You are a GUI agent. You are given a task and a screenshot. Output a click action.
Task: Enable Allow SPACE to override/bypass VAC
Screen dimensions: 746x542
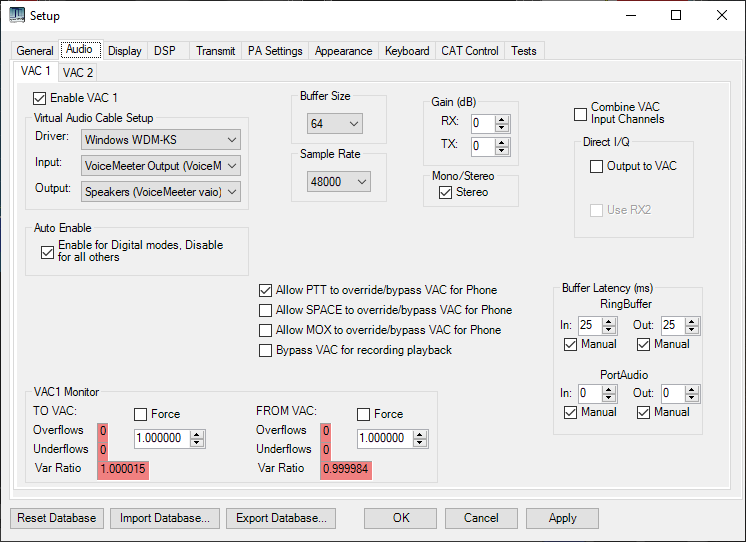click(x=265, y=310)
